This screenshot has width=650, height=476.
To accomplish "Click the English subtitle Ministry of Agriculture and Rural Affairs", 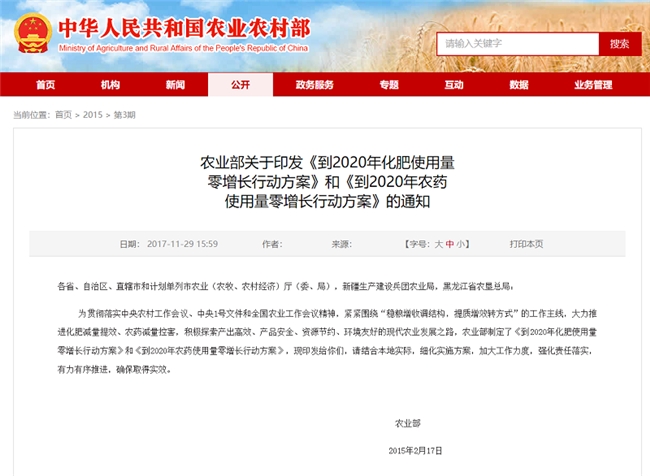I will coord(183,48).
